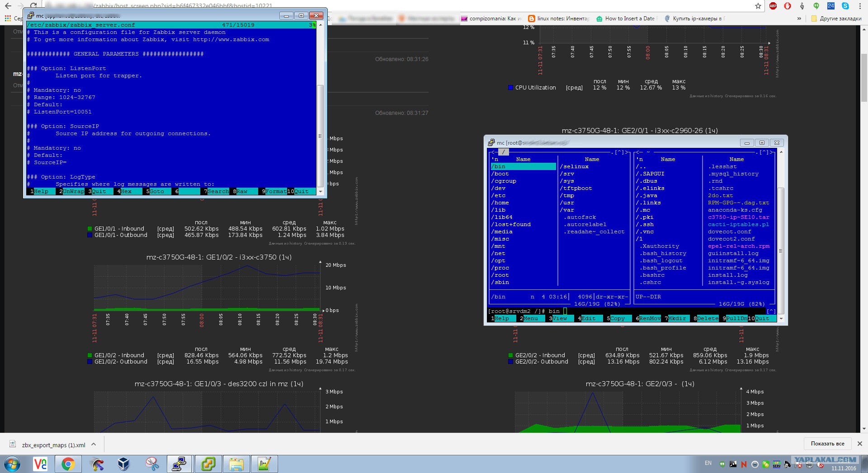Open the CF SERV tray icon
The image size is (868, 473).
pyautogui.click(x=777, y=464)
